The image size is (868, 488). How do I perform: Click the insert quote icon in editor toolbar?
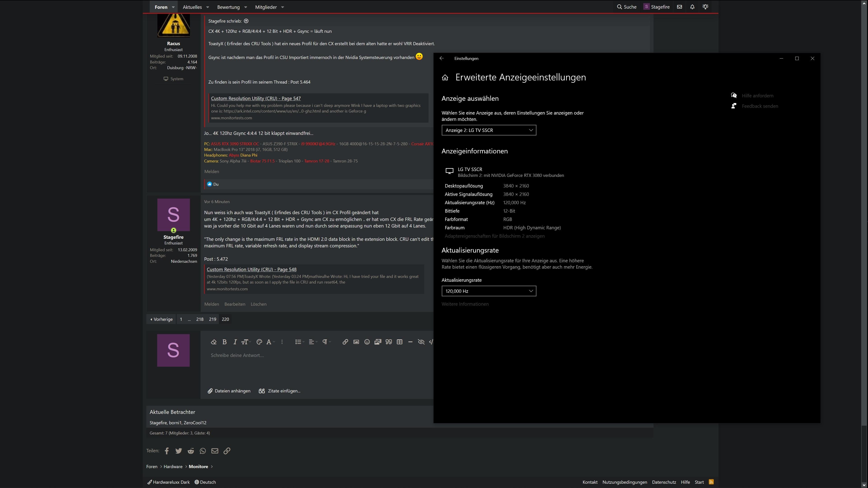(x=389, y=342)
